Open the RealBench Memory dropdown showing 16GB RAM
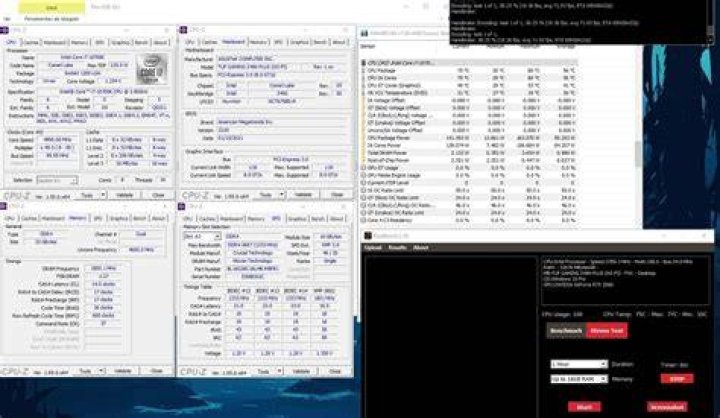The height and width of the screenshot is (418, 720). coord(579,379)
